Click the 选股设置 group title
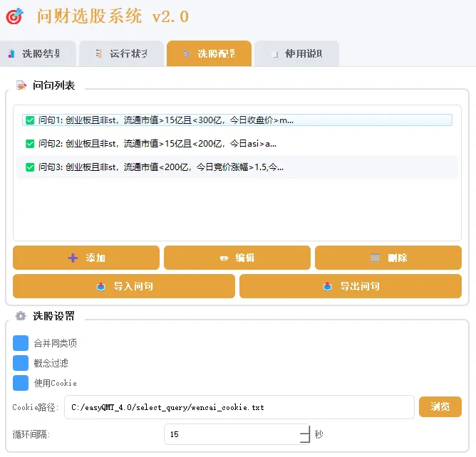Viewport: 476px width, 457px height. [x=53, y=316]
